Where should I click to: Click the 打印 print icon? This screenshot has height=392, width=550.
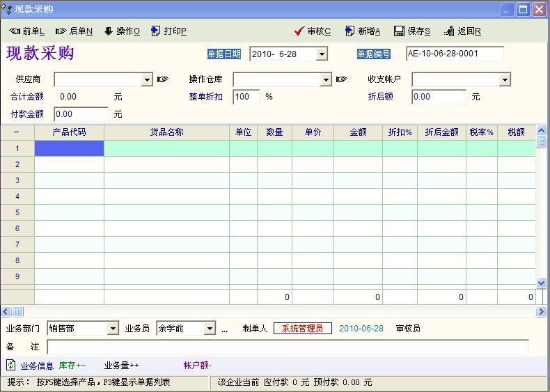[x=156, y=31]
